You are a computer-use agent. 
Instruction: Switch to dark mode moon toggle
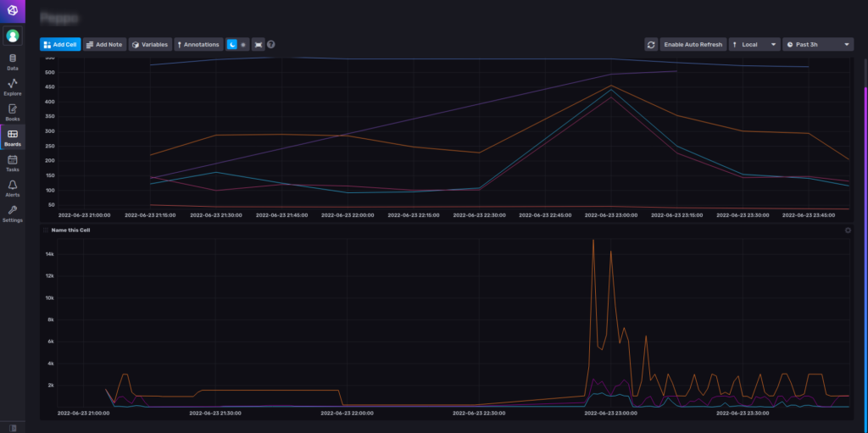232,44
